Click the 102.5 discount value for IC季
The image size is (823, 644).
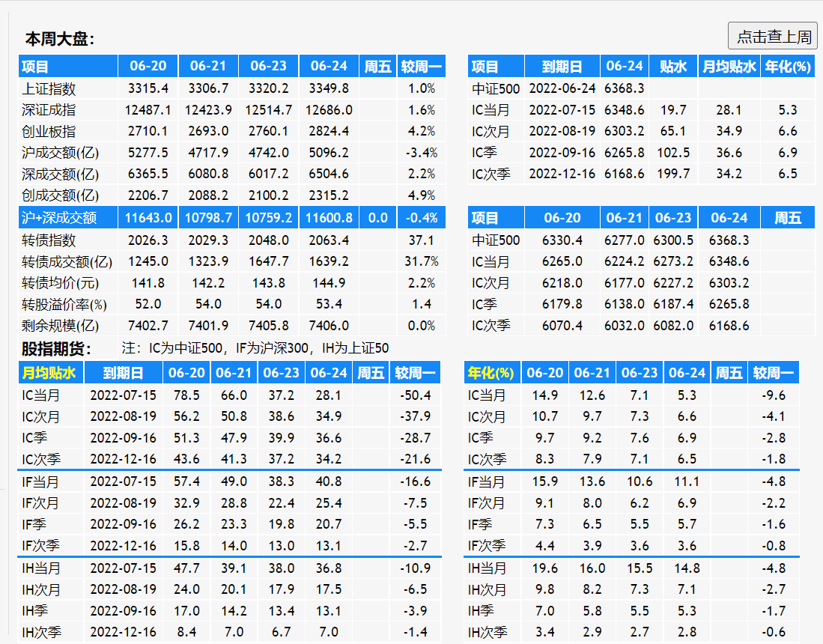pos(673,153)
